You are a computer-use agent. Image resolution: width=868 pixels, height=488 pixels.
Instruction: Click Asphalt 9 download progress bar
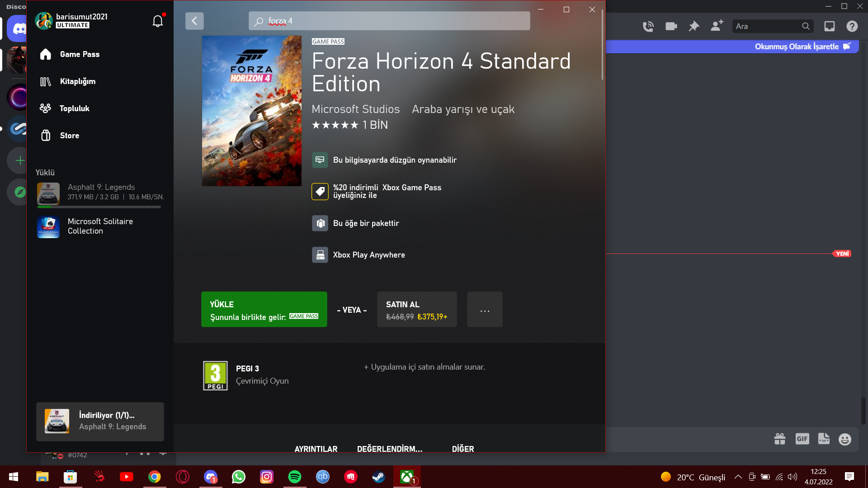coord(99,207)
